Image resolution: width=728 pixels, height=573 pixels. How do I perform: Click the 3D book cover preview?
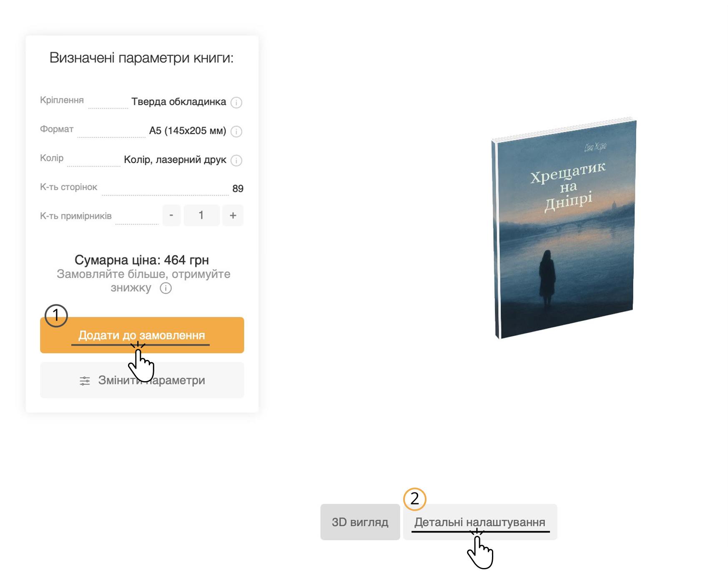[565, 229]
